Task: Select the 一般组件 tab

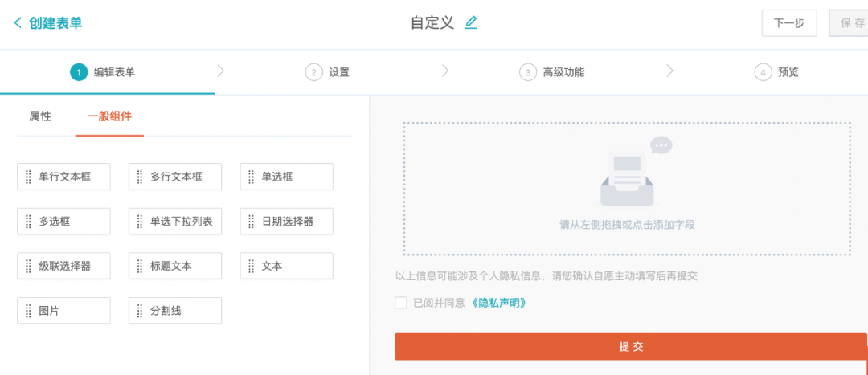Action: tap(109, 116)
